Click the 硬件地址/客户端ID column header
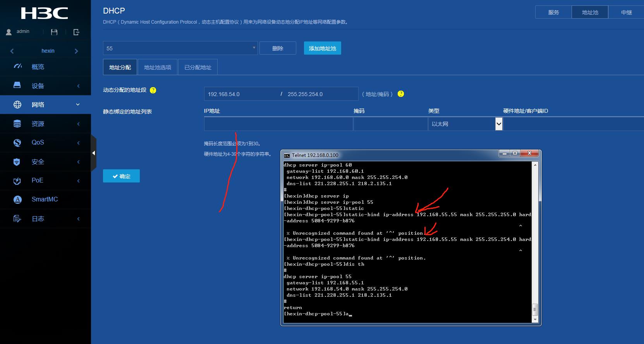 point(526,111)
